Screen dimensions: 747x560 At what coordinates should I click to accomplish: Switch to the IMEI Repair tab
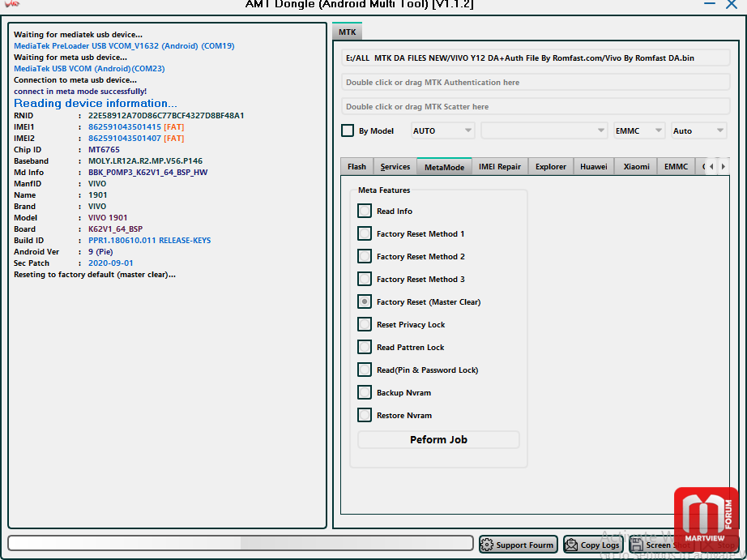coord(500,167)
